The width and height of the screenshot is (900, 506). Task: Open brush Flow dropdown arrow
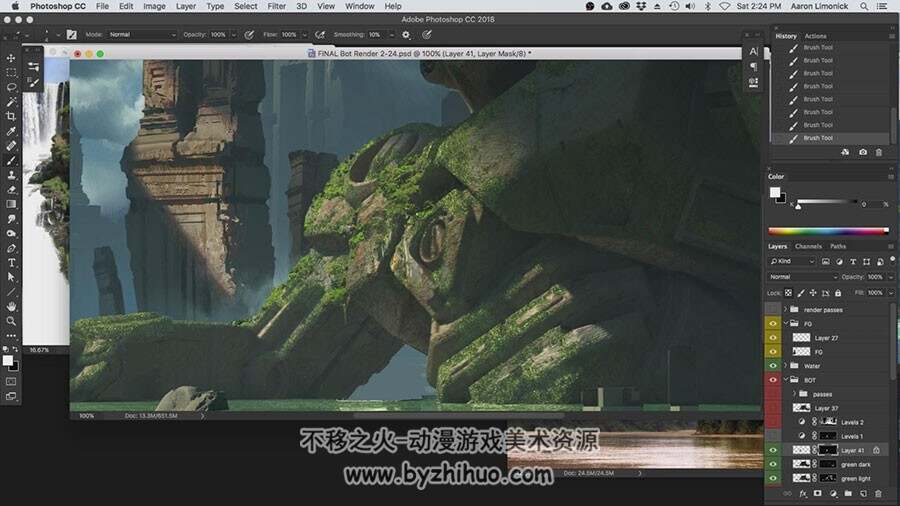tap(305, 35)
